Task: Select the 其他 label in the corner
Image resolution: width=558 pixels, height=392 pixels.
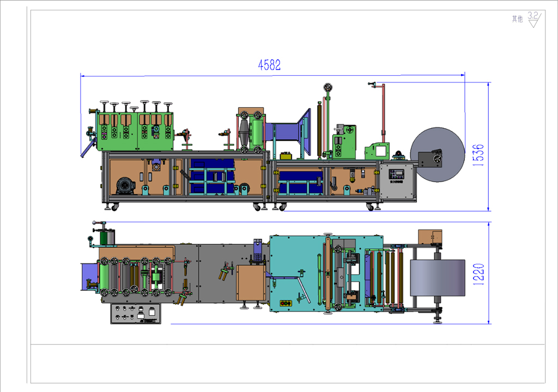Action: pyautogui.click(x=517, y=19)
